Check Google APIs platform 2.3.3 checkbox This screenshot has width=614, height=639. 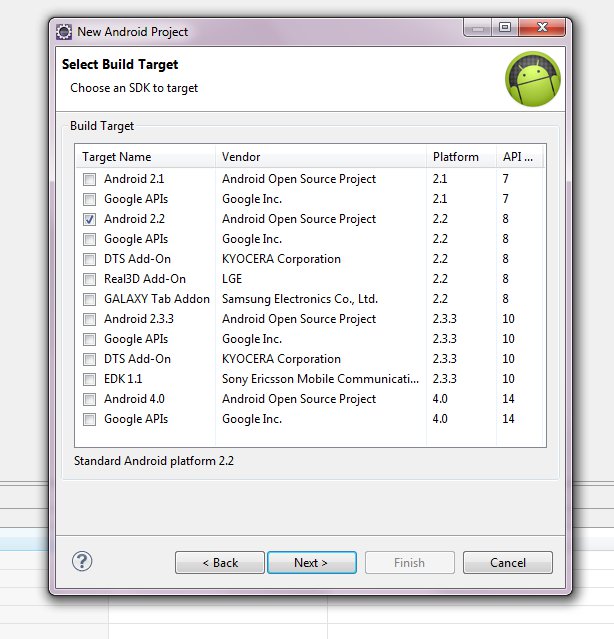tap(89, 339)
